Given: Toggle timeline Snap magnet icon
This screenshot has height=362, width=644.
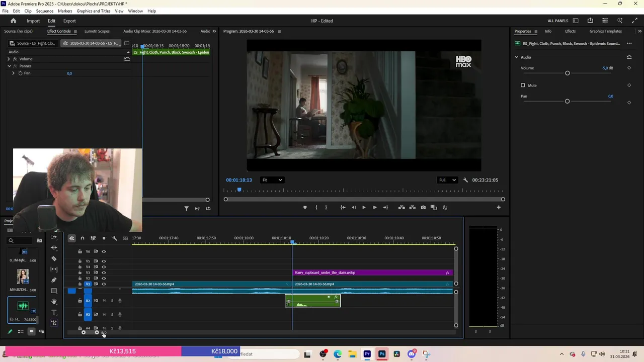Looking at the screenshot, I should click(83, 238).
